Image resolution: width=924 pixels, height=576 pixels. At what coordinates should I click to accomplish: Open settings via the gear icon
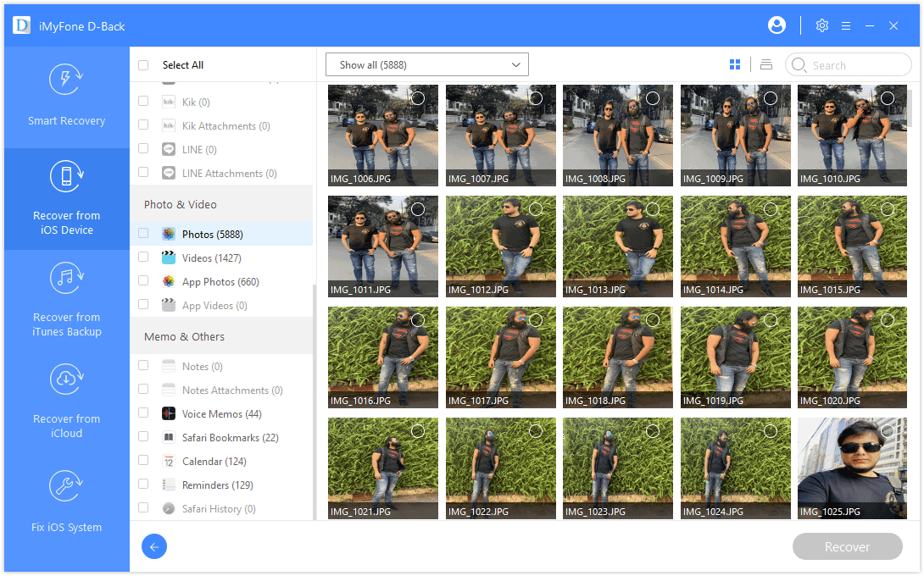pyautogui.click(x=821, y=25)
